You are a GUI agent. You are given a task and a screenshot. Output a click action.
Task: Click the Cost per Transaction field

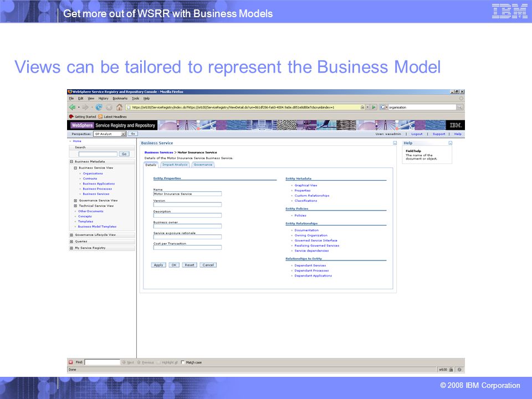[x=187, y=248]
